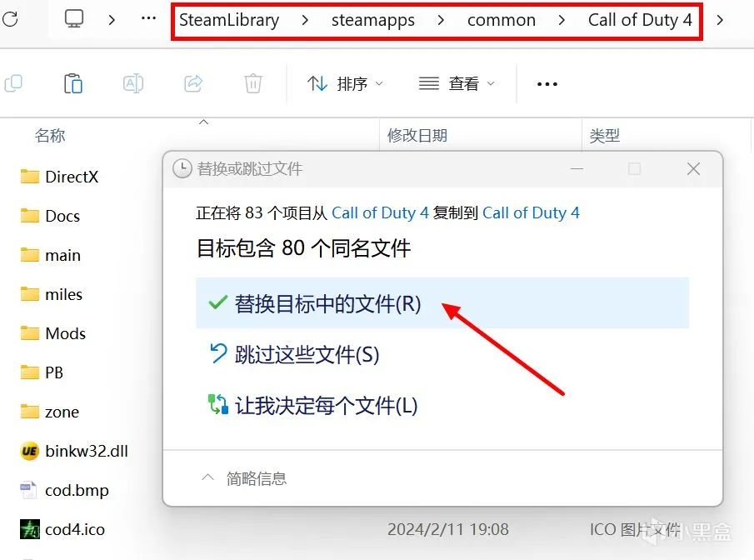The width and height of the screenshot is (754, 560).
Task: Expand chevron after common breadcrumb
Action: pos(562,20)
